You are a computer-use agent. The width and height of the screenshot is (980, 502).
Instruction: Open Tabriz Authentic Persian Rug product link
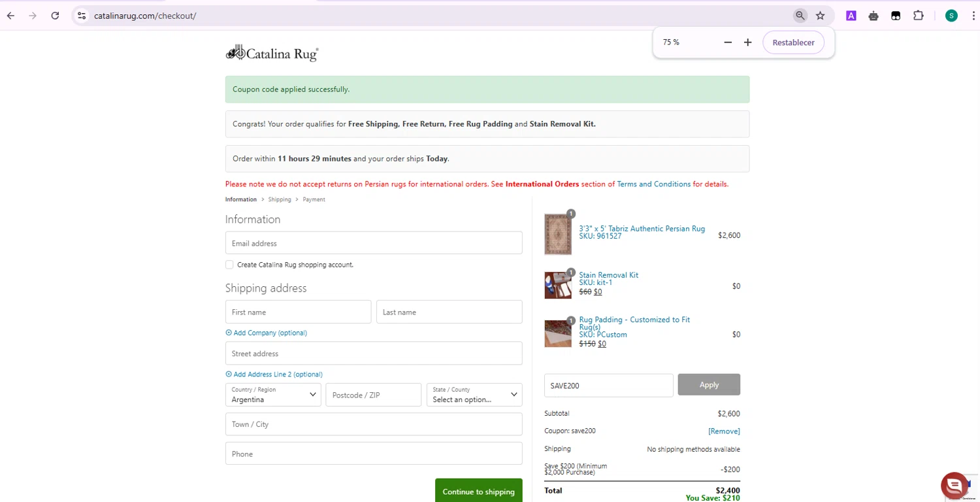pyautogui.click(x=642, y=229)
